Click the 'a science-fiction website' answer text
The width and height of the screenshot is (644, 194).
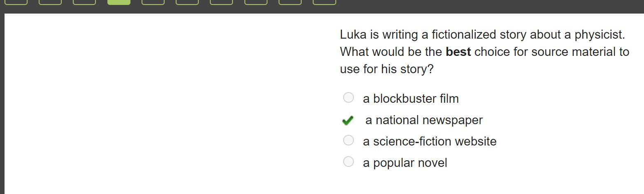point(430,141)
